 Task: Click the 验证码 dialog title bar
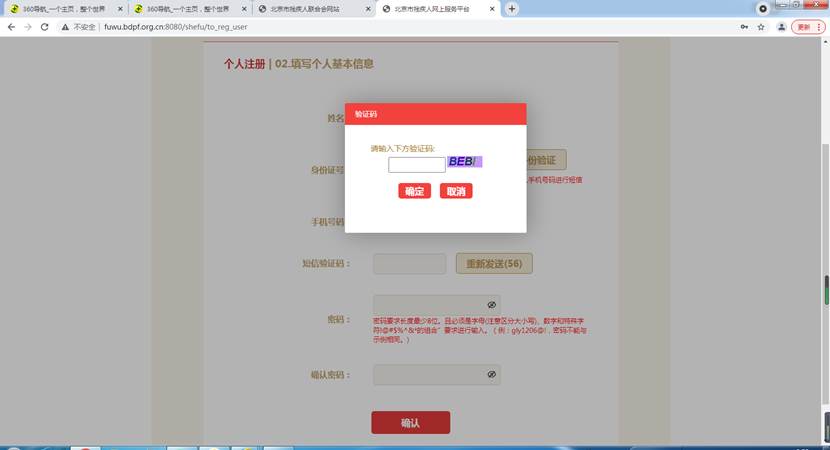point(436,114)
